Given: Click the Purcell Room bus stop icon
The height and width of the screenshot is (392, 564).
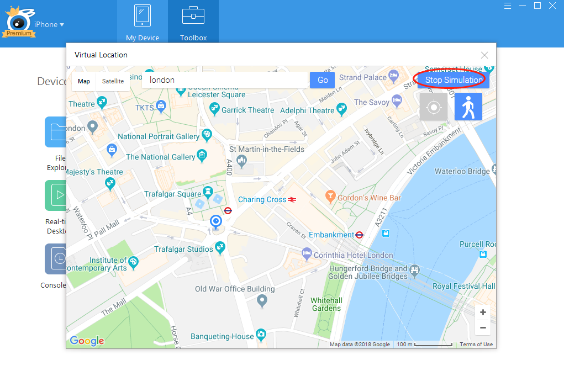Looking at the screenshot, I should tap(483, 255).
